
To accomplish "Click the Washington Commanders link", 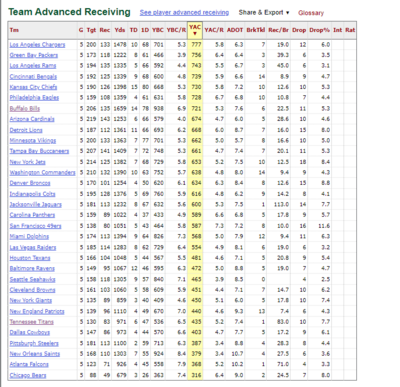I will point(42,173).
